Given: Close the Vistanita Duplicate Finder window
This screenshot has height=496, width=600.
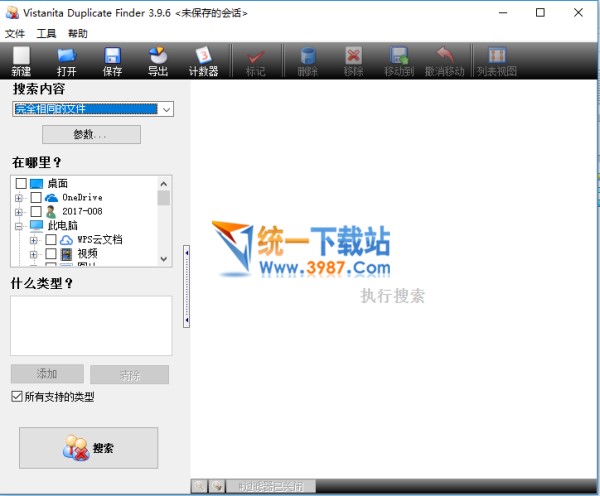Looking at the screenshot, I should [578, 13].
